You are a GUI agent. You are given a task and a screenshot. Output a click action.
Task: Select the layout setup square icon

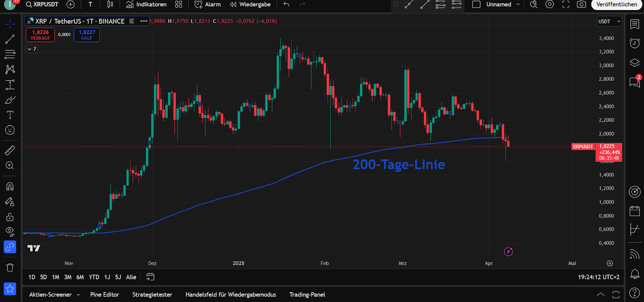pos(476,4)
